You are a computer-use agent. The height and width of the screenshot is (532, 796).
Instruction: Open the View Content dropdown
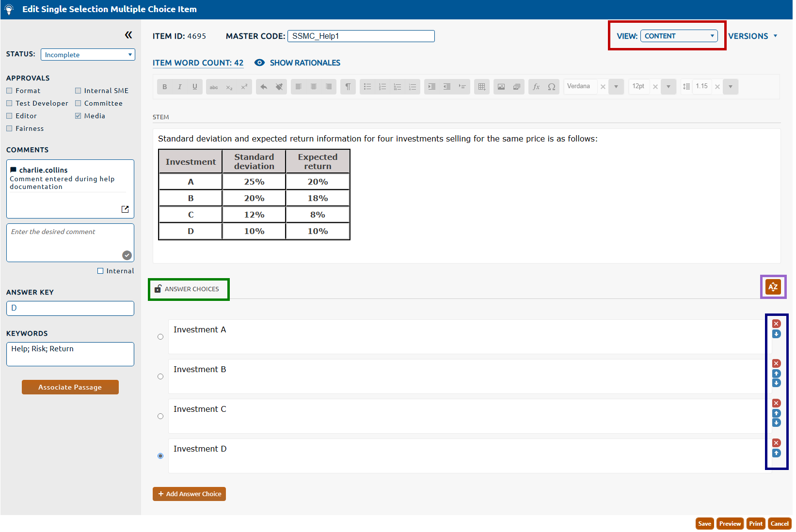[x=679, y=36]
